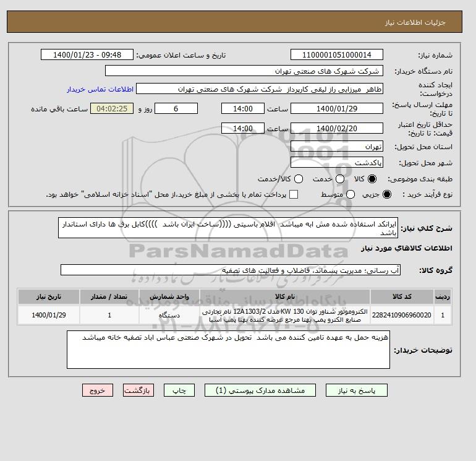
Task: Click the تاریخ نیاز column header
Action: [49, 296]
